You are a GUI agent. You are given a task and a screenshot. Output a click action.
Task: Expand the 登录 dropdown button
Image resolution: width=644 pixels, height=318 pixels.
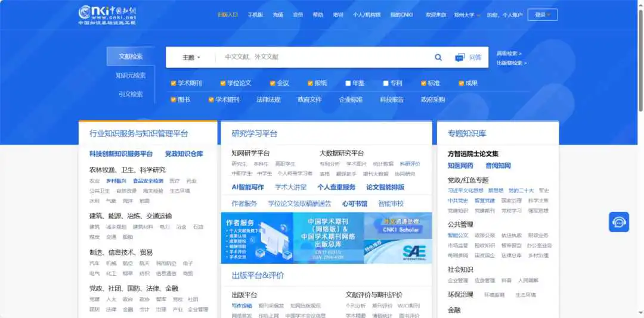tap(543, 15)
